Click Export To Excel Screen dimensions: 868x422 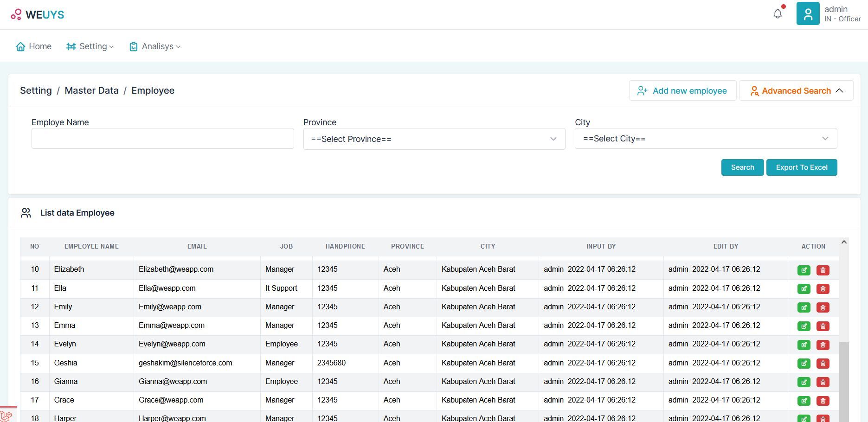pos(801,167)
